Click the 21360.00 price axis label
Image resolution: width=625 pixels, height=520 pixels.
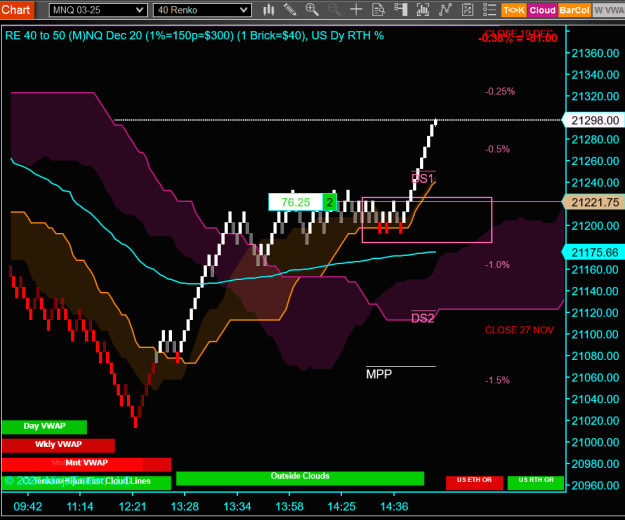click(595, 53)
